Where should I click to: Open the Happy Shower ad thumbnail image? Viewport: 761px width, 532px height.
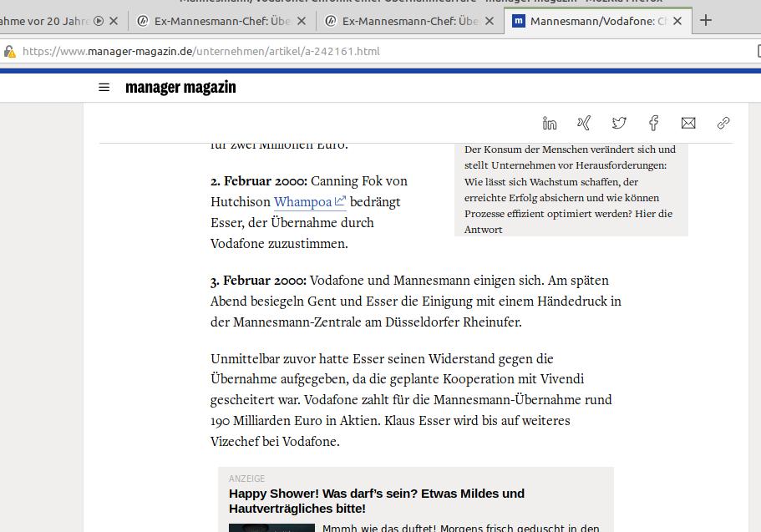point(271,528)
